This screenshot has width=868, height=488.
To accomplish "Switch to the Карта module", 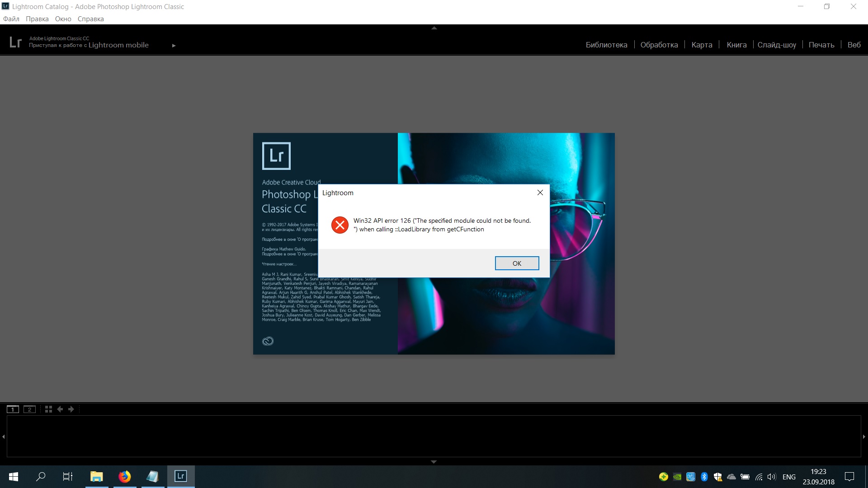I will click(702, 45).
